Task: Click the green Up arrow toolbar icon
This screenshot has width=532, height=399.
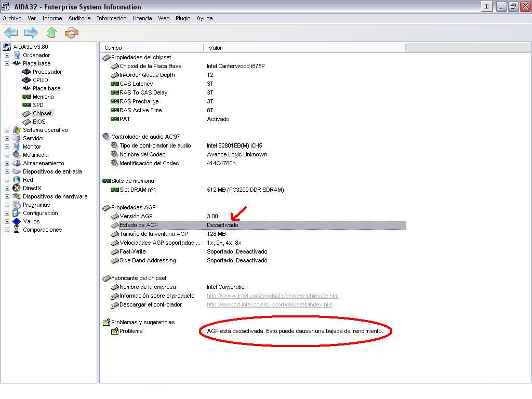Action: coord(51,33)
